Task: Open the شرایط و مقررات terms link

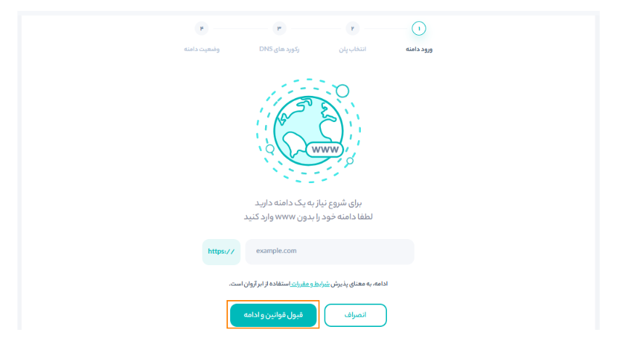Action: [x=311, y=283]
